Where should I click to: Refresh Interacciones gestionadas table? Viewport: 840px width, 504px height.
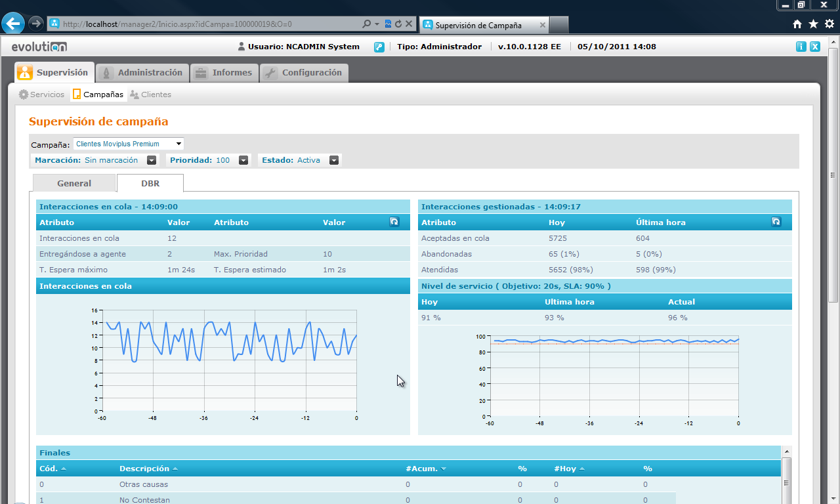pyautogui.click(x=776, y=222)
